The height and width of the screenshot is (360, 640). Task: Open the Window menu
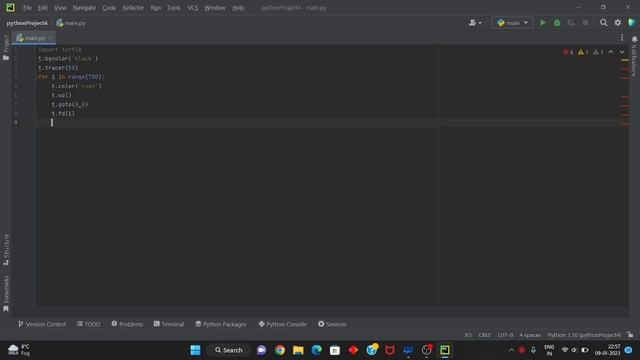pos(215,8)
